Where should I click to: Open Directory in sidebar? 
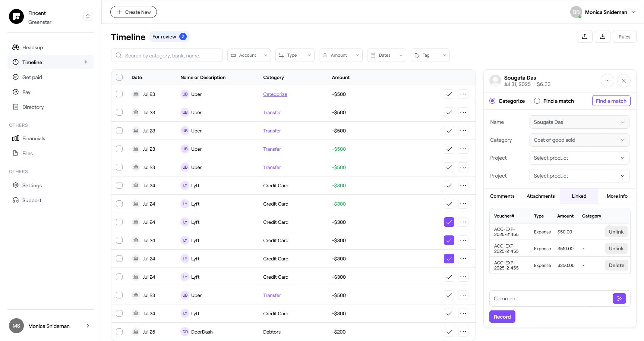[51, 107]
